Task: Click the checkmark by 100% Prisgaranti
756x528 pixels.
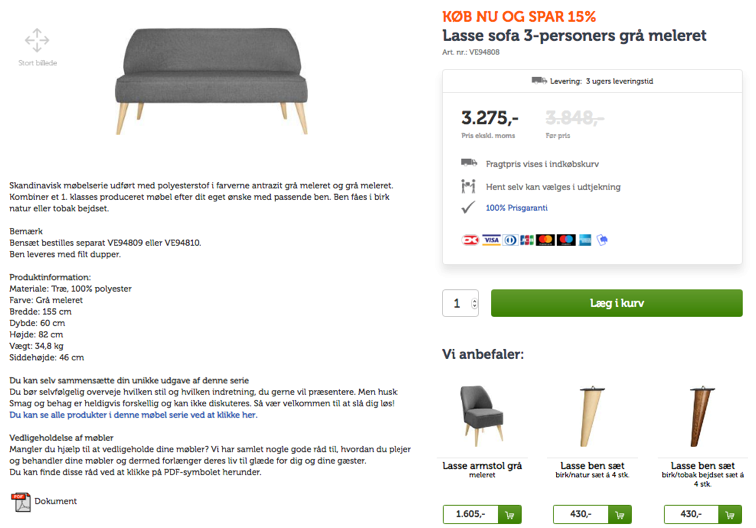Action: coord(468,208)
